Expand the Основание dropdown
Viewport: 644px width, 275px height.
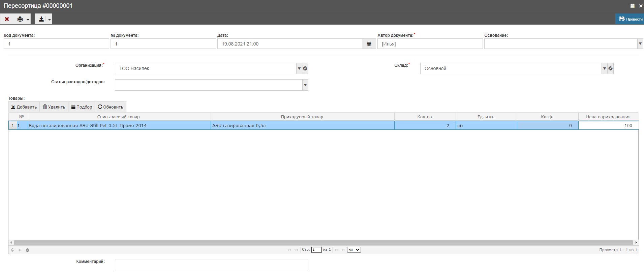pos(640,44)
